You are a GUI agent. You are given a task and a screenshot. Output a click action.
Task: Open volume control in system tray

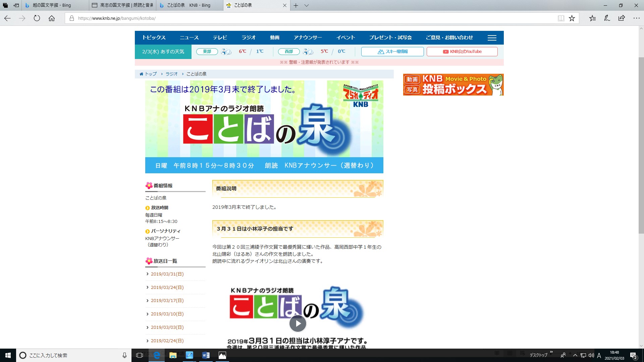(591, 355)
